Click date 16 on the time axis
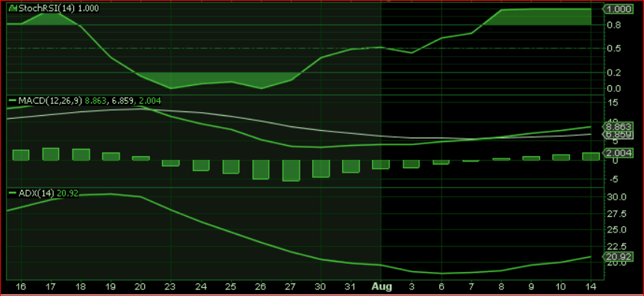 21,286
